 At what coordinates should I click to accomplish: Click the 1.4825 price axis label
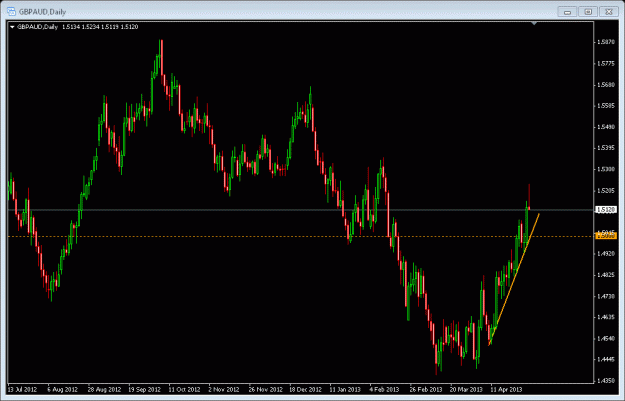pos(606,275)
